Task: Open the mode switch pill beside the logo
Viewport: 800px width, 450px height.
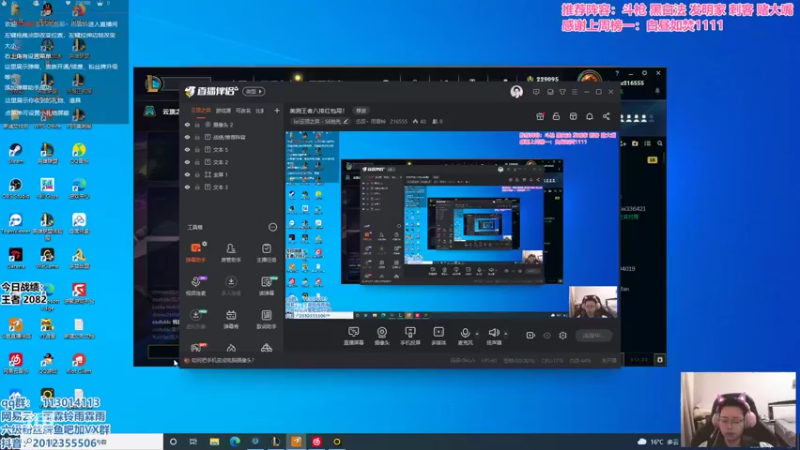Action: (x=254, y=91)
